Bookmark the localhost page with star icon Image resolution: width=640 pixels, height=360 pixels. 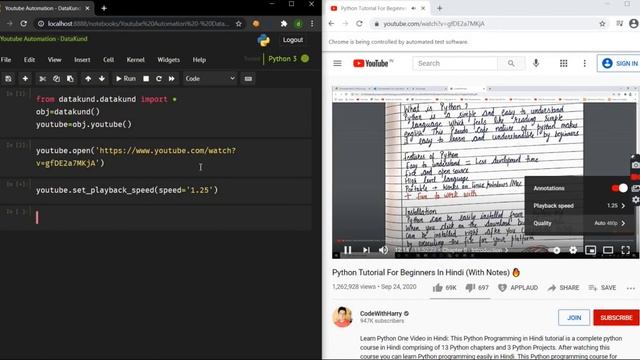pos(238,24)
